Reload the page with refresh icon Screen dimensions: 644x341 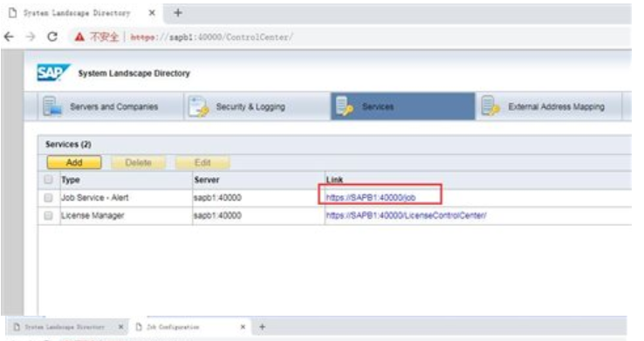[52, 37]
